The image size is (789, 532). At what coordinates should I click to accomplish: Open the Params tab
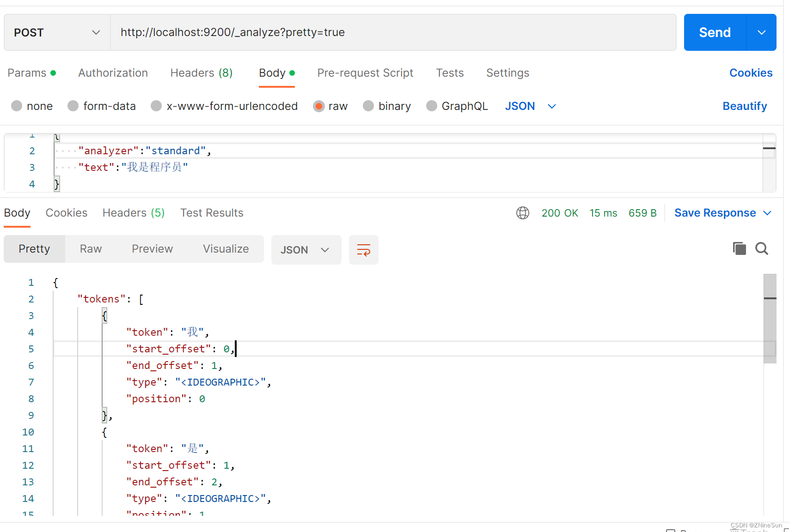31,73
